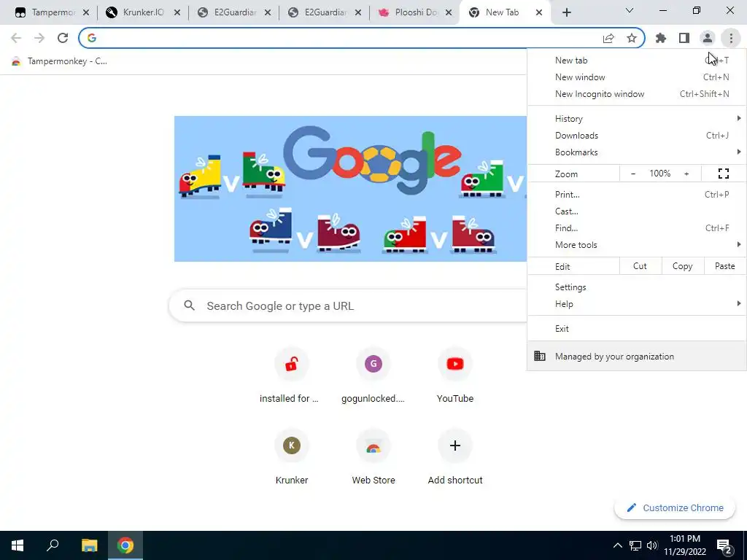Click the Chrome taskbar icon
Screen dimensions: 747x560
coord(125,545)
